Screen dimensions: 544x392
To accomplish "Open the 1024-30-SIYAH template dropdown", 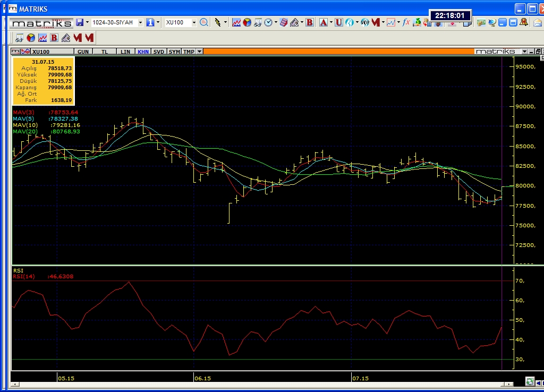I will [x=140, y=22].
